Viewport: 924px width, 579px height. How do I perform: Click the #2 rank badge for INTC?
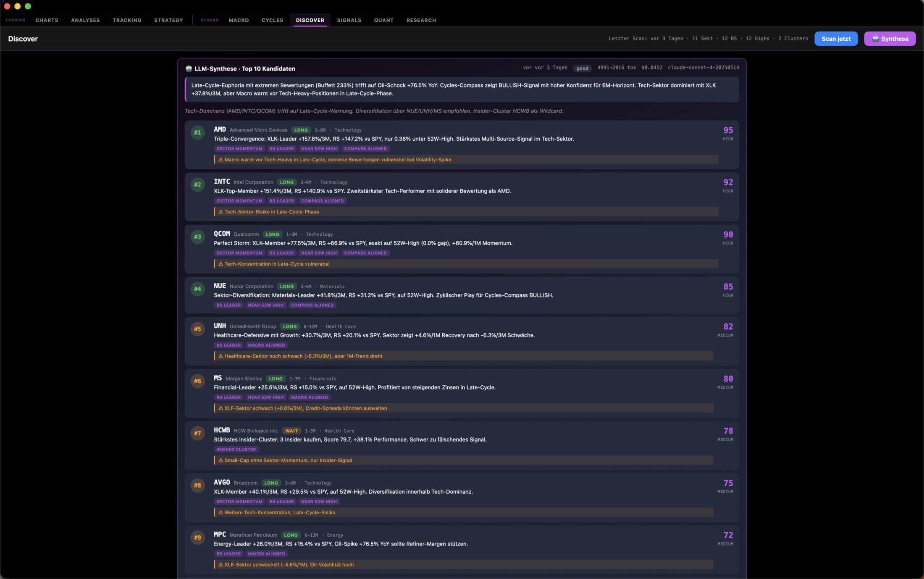point(197,184)
